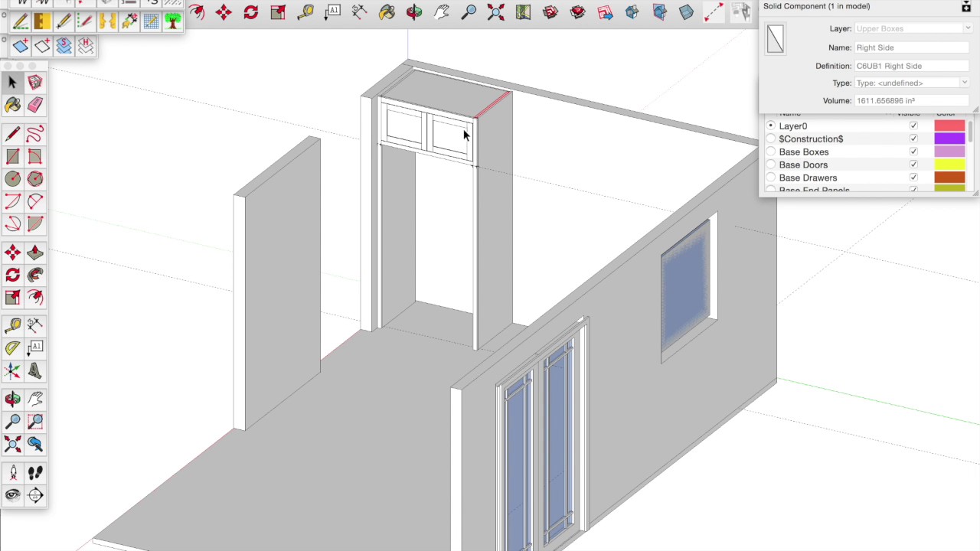Set $Construction$ as active layer
Screen dimensions: 980x551
(x=771, y=139)
